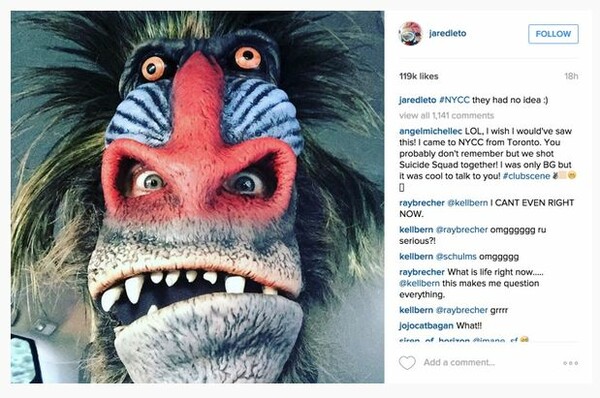Open the #clubscene hashtag link

pos(526,176)
